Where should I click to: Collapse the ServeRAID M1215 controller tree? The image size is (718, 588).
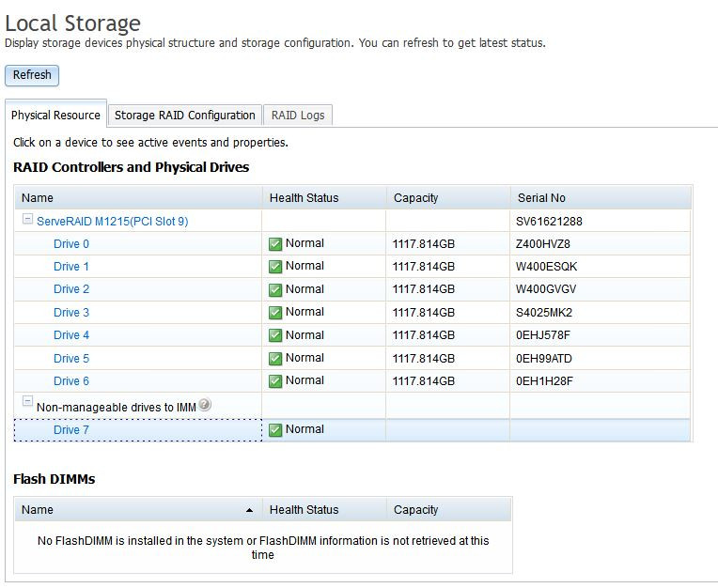(27, 220)
